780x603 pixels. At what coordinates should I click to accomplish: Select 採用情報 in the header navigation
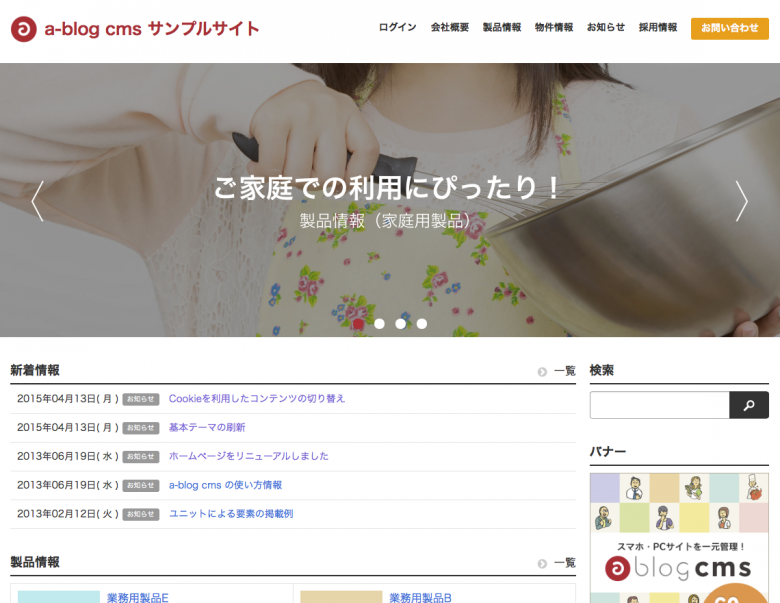657,28
